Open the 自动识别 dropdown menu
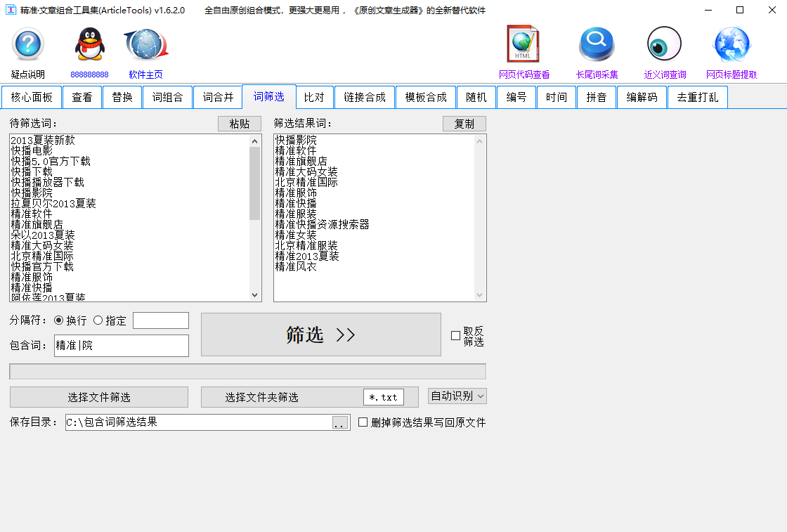Image resolution: width=787 pixels, height=532 pixels. coord(457,396)
